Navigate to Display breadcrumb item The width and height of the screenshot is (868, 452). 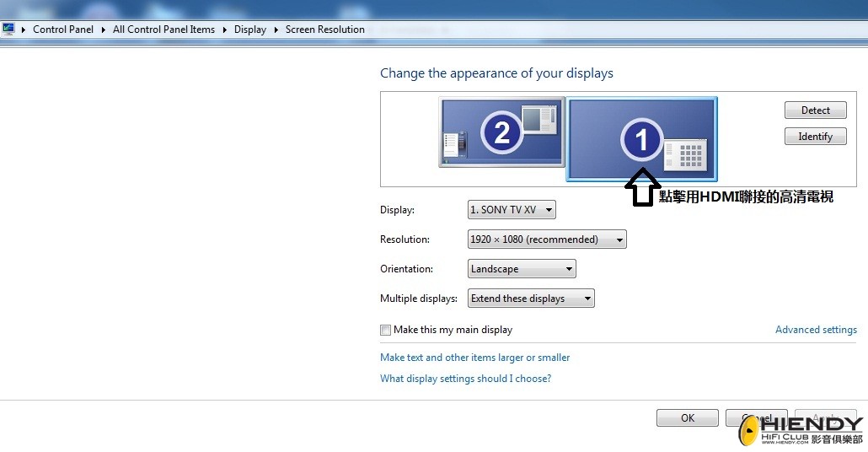click(250, 30)
